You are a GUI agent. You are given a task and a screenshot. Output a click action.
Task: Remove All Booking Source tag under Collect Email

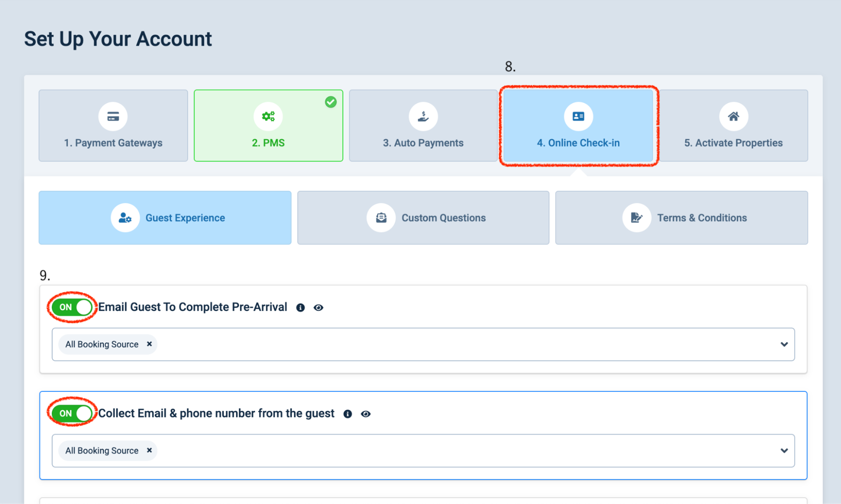coord(149,450)
